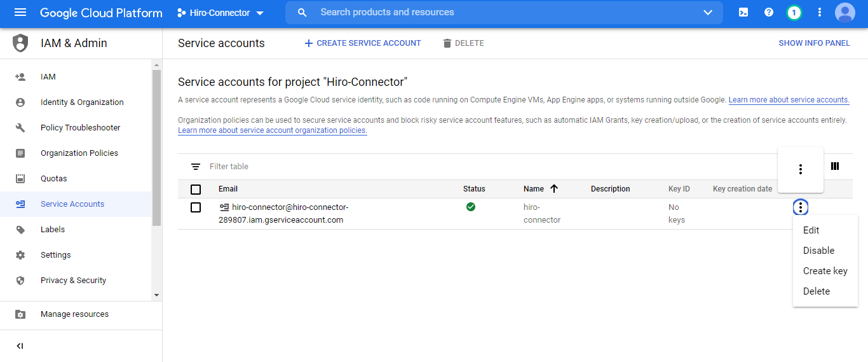Open the column display options icon
This screenshot has height=362, width=868.
835,166
